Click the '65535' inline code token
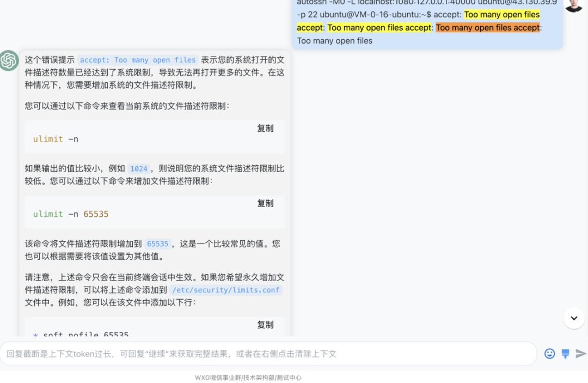 (x=157, y=244)
